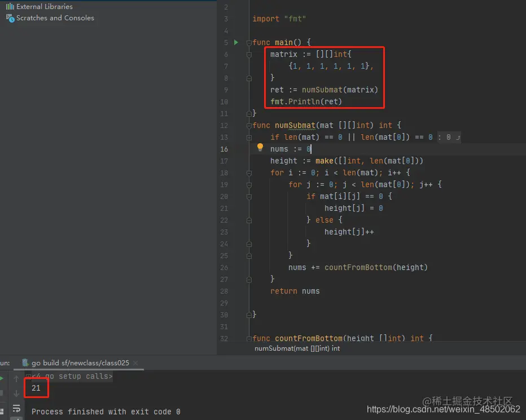This screenshot has width=526, height=420.
Task: Click the fold end marker at line 8
Action: (x=249, y=78)
